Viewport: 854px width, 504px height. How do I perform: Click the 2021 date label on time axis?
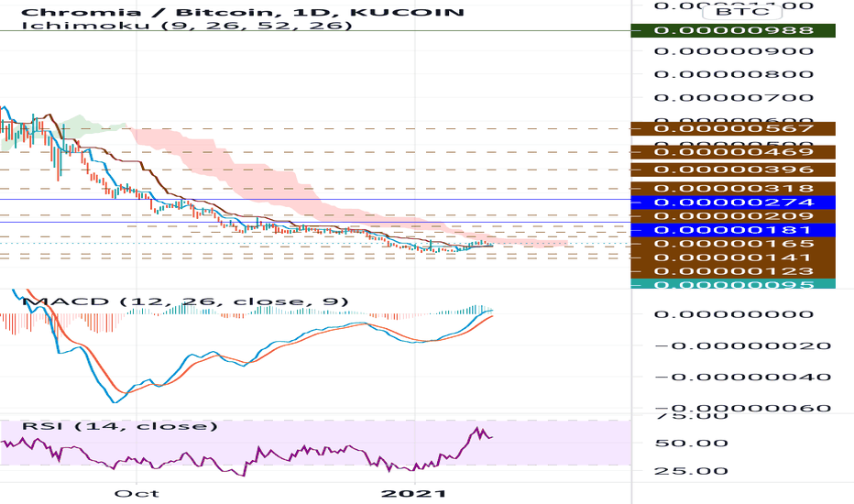click(x=414, y=494)
